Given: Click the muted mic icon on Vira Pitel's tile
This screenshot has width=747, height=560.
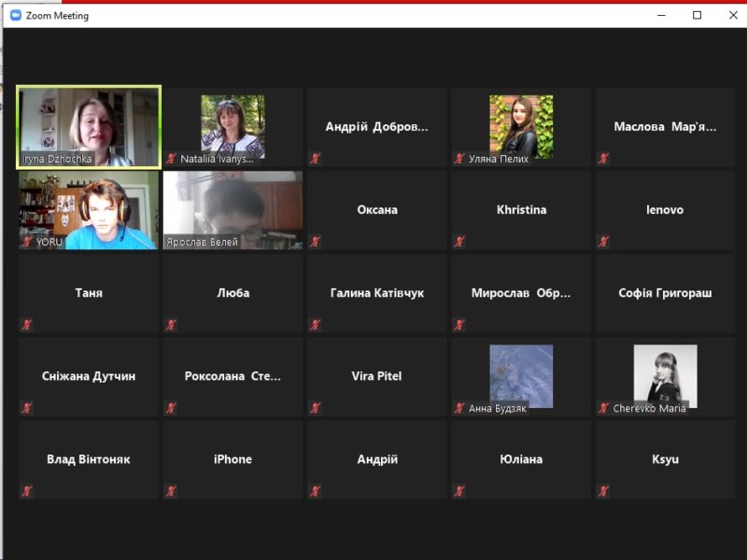Looking at the screenshot, I should tap(316, 408).
